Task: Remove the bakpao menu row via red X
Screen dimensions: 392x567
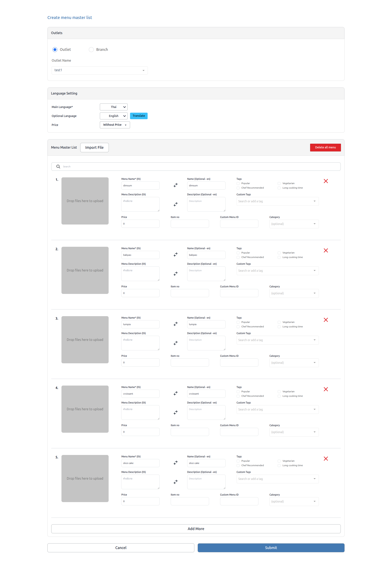Action: 326,250
